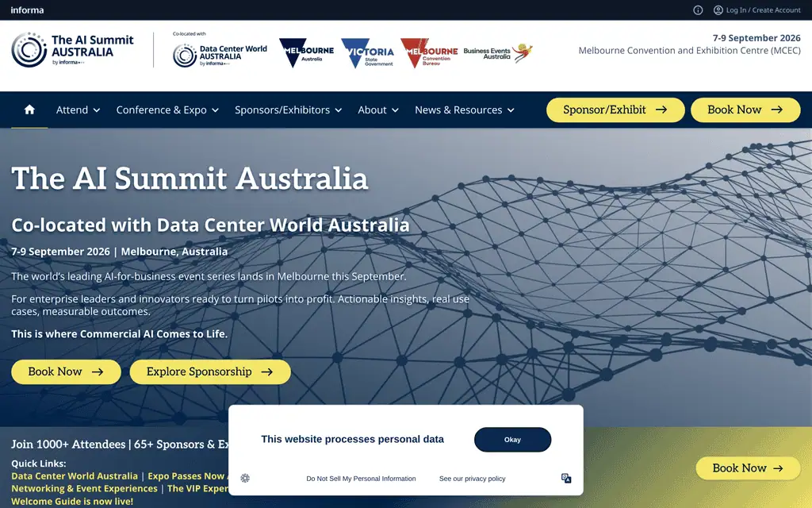Click the Victoria State Government logo
Image resolution: width=812 pixels, height=508 pixels.
367,53
